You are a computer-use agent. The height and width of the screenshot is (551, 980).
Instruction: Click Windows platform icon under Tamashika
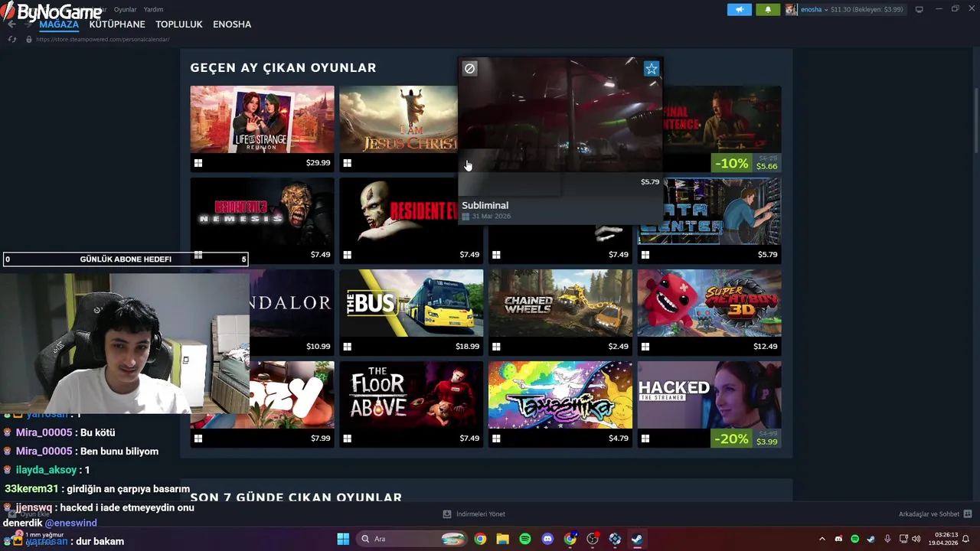[x=496, y=439]
